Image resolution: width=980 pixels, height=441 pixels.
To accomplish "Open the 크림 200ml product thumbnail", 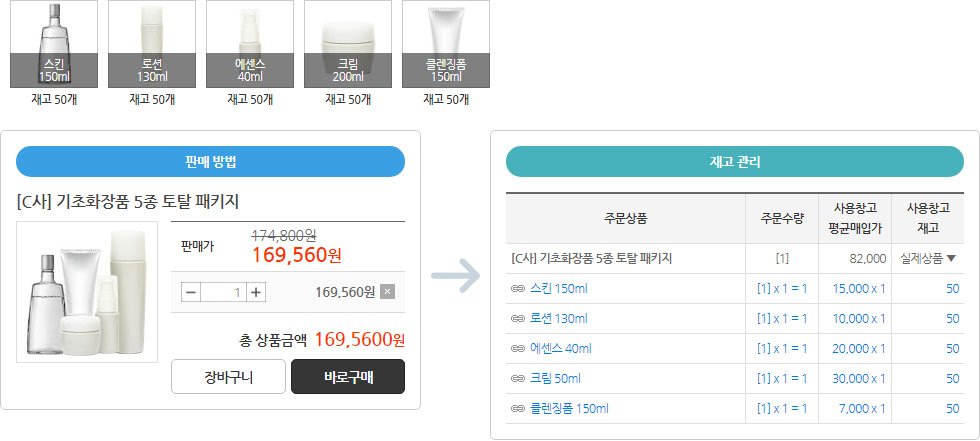I will (348, 44).
